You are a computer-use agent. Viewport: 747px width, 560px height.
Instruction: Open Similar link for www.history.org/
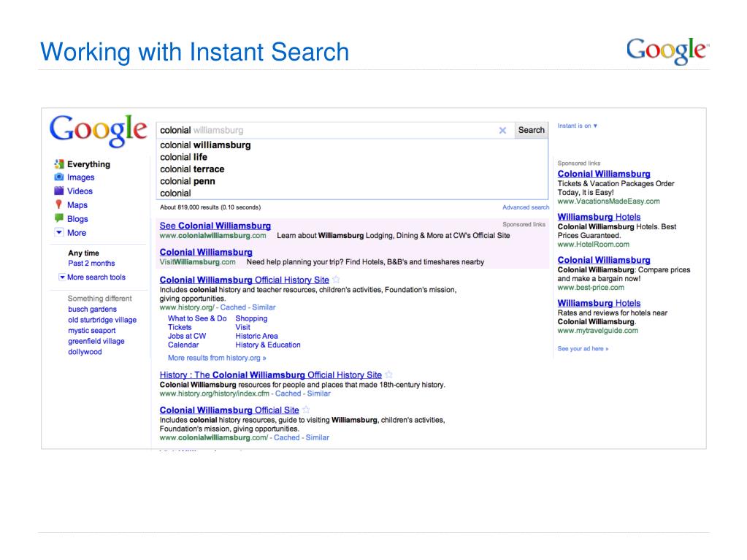click(264, 307)
